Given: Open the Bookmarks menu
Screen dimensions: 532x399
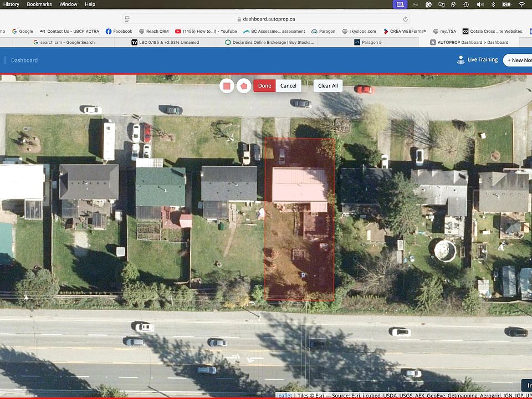Looking at the screenshot, I should click(x=39, y=4).
